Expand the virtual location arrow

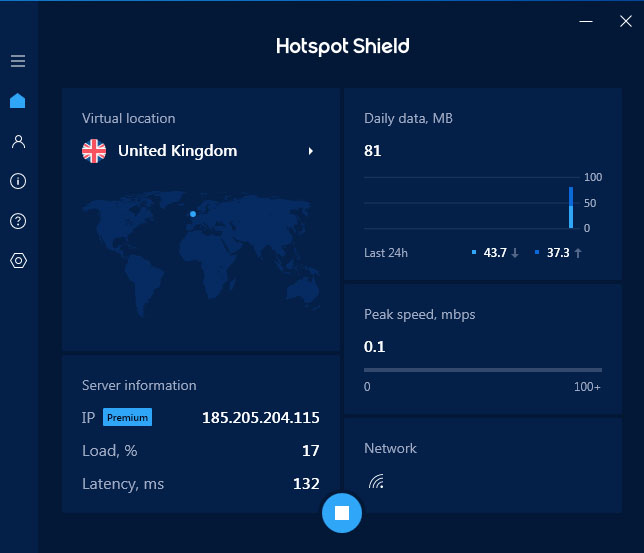311,151
